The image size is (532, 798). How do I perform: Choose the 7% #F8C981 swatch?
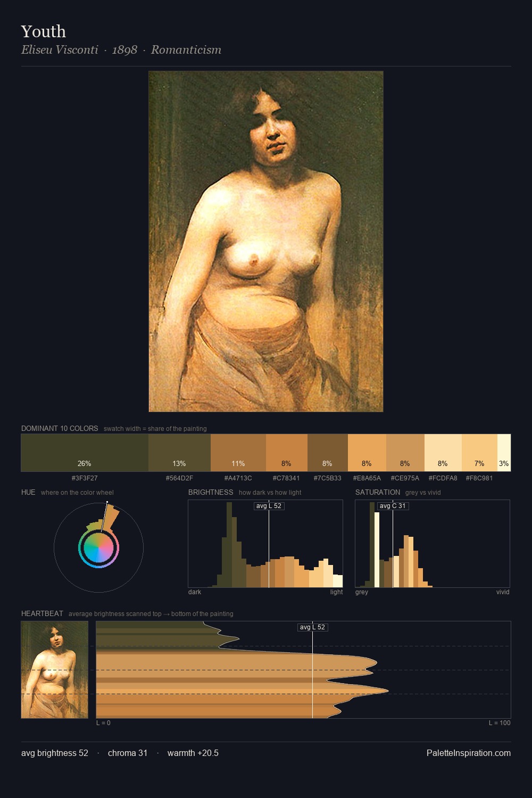point(479,453)
